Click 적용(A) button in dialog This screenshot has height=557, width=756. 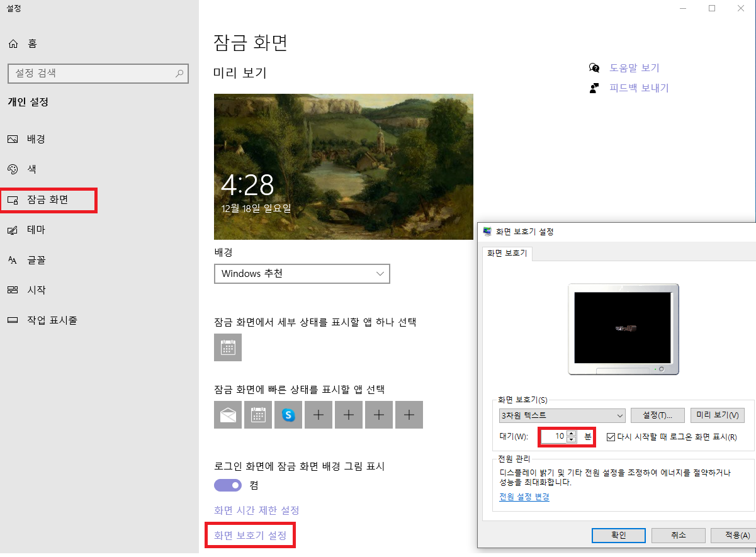click(734, 536)
